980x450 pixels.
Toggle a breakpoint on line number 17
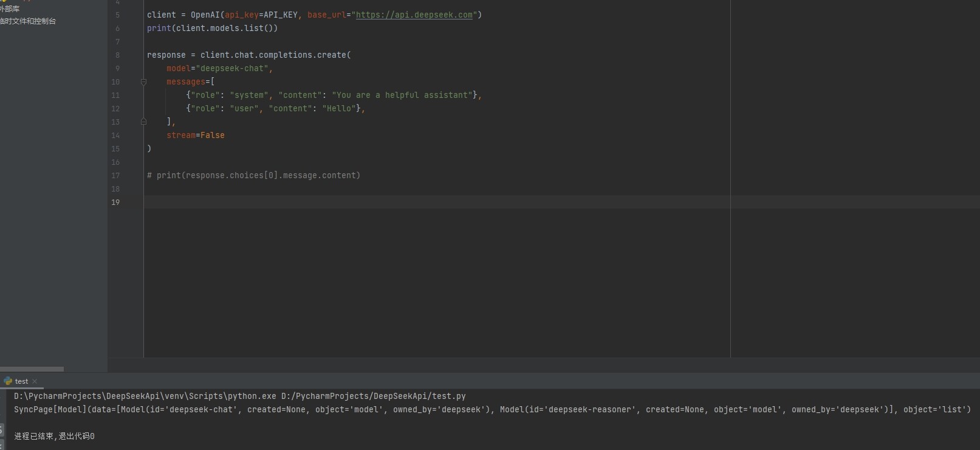116,176
